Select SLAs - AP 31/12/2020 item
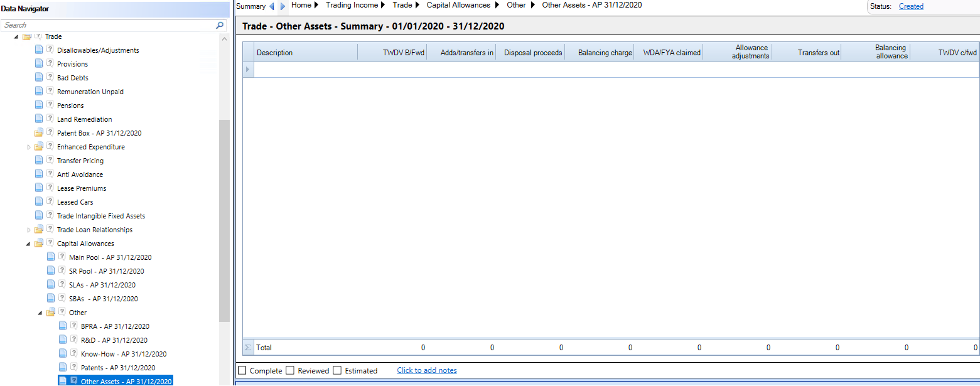 [102, 285]
